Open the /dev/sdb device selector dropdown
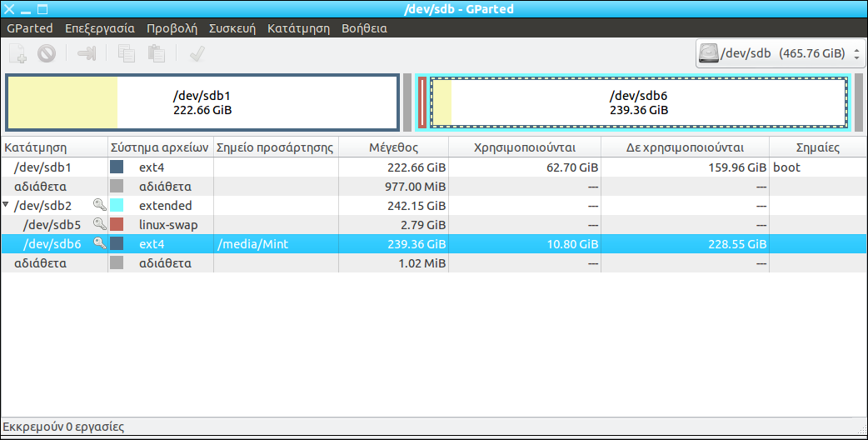 780,54
